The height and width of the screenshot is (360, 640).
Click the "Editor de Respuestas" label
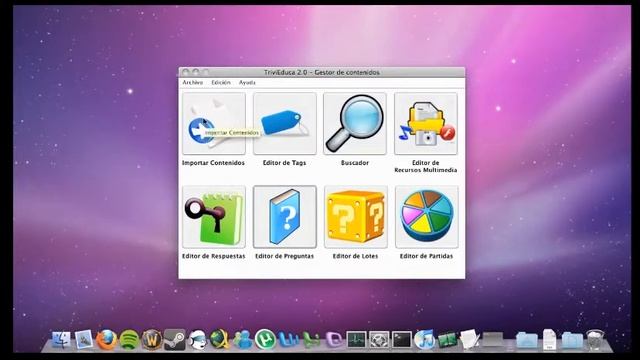pyautogui.click(x=213, y=256)
